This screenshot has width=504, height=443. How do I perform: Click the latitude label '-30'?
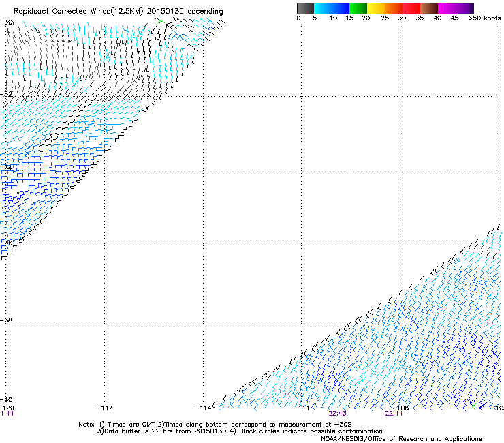pos(6,22)
